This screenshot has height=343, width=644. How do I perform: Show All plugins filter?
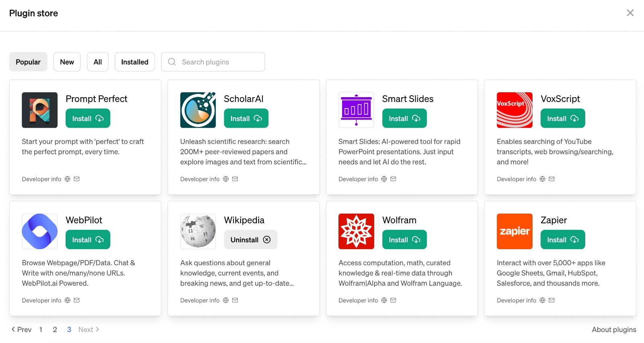[x=97, y=62]
